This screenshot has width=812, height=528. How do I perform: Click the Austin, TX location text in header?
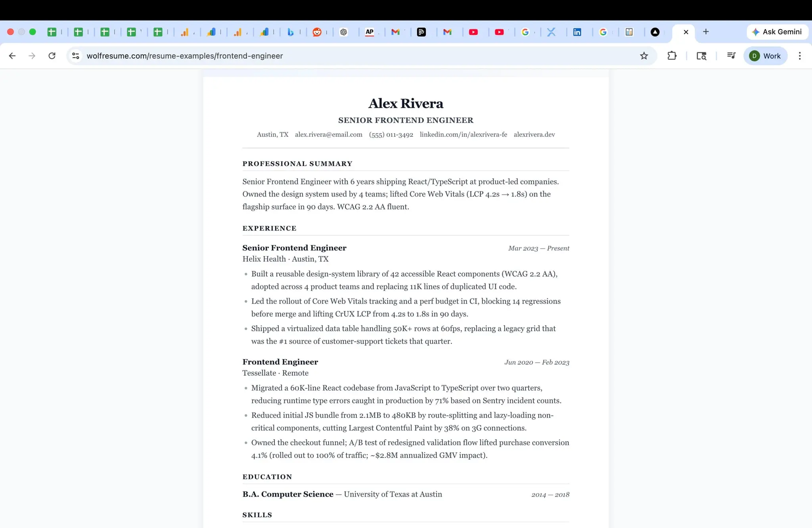pos(272,134)
